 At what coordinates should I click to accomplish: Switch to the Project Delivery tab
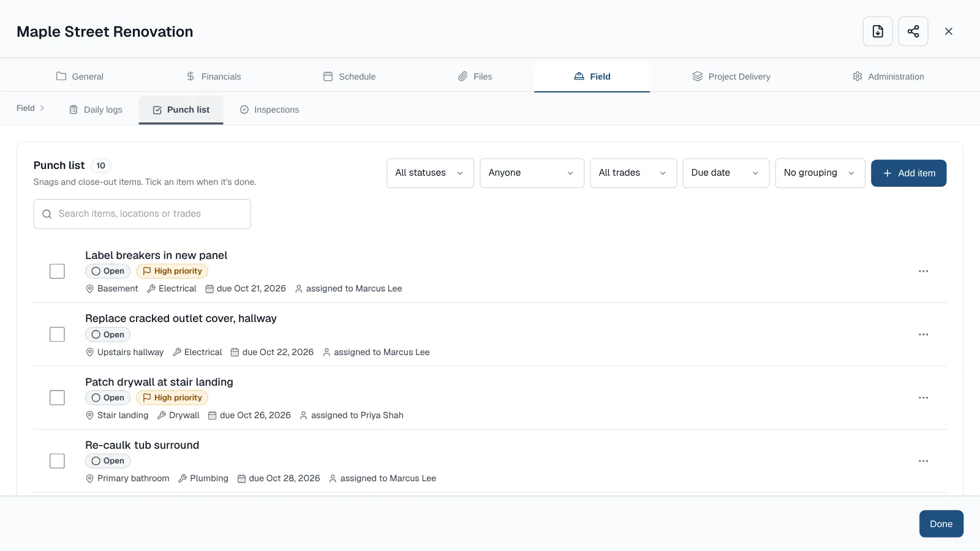(x=731, y=77)
